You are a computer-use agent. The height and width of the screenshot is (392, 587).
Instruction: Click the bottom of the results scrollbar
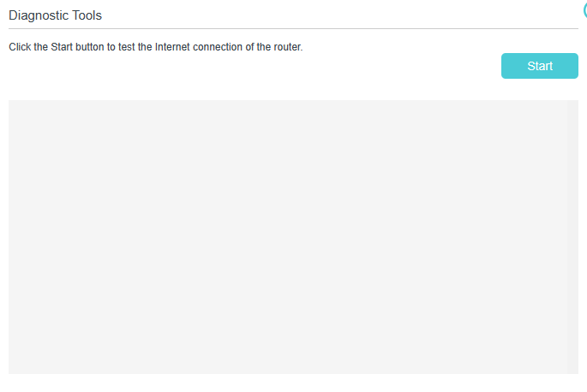[572, 370]
